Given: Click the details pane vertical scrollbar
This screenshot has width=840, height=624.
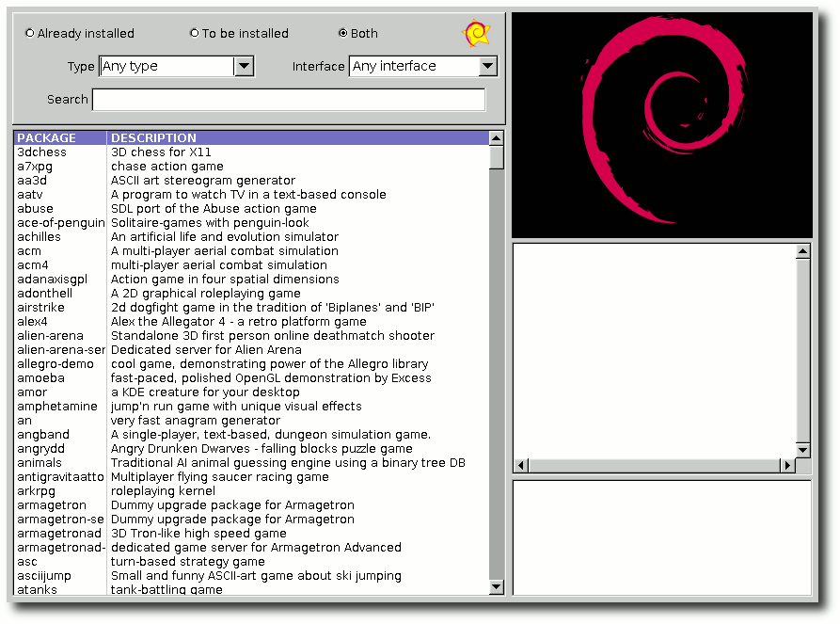Looking at the screenshot, I should (x=802, y=351).
